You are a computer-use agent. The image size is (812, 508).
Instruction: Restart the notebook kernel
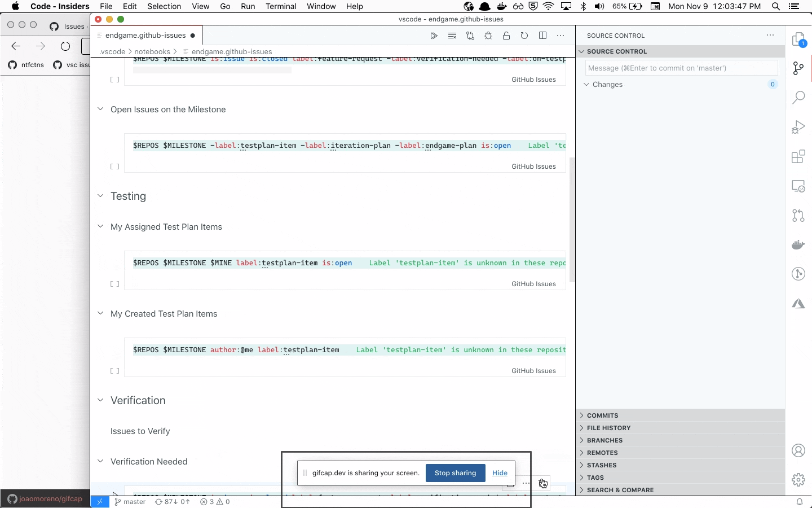pos(525,36)
